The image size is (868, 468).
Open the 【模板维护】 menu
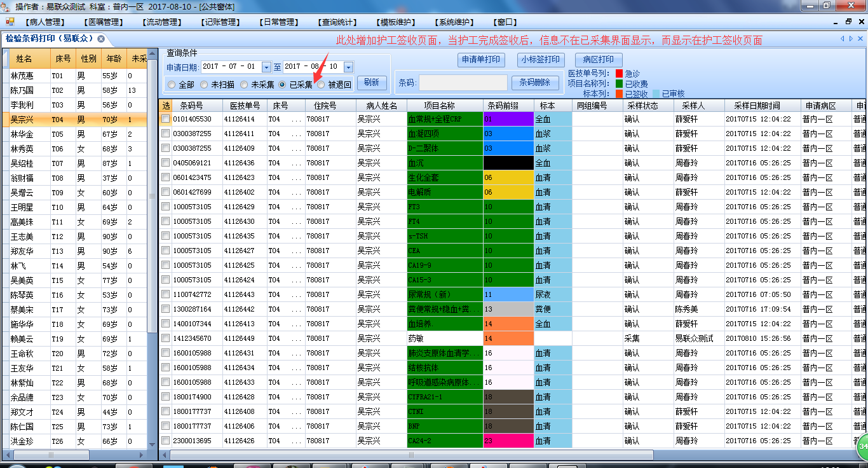(x=397, y=22)
